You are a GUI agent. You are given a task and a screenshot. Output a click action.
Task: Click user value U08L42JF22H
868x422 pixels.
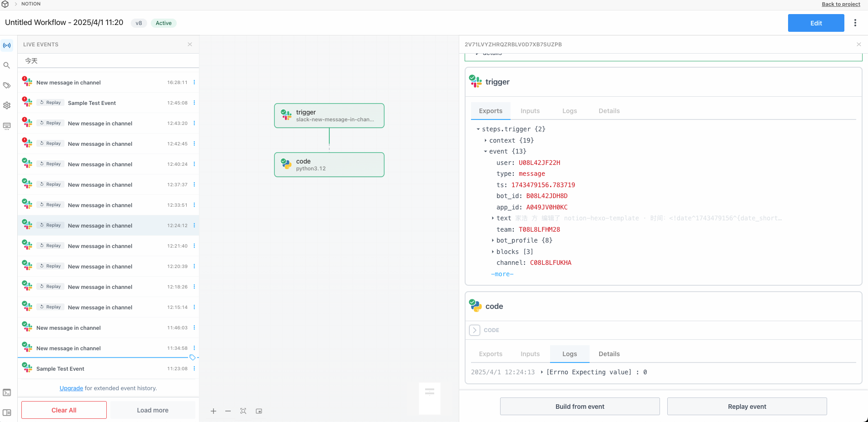(x=539, y=163)
